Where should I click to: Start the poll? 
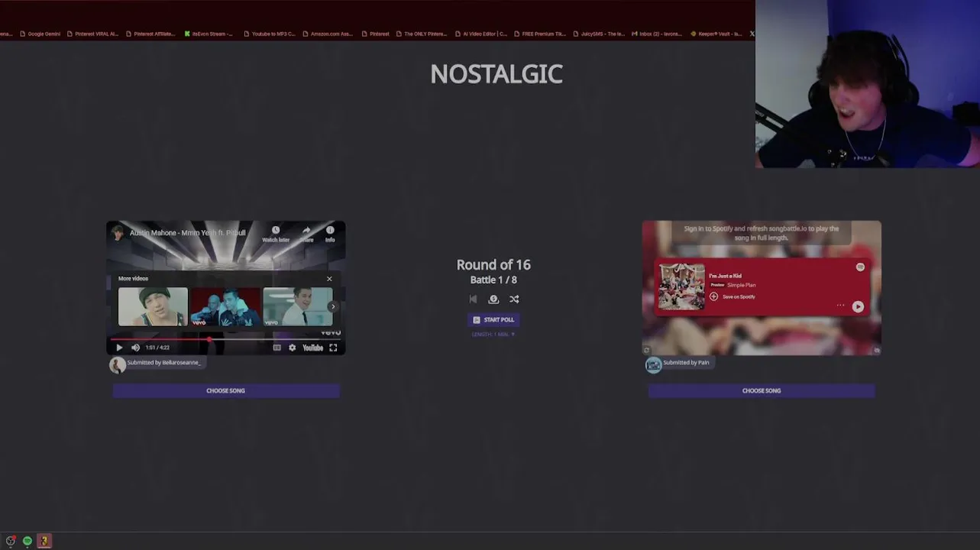point(493,320)
